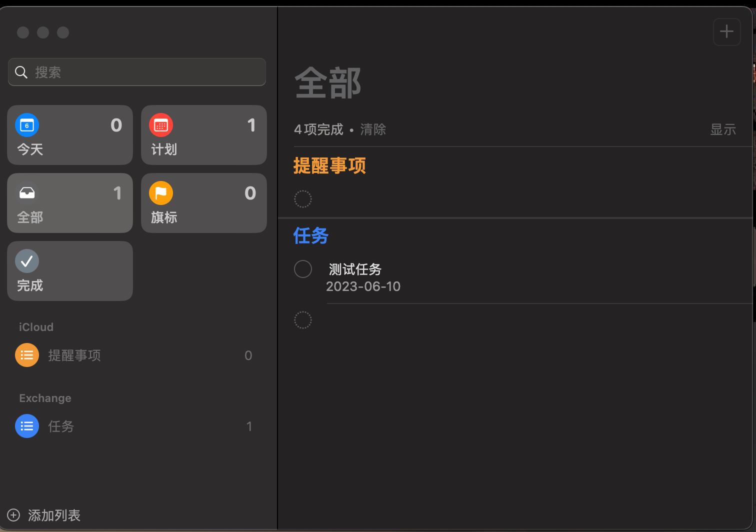Click the red Scheduled calendar icon

tap(161, 125)
